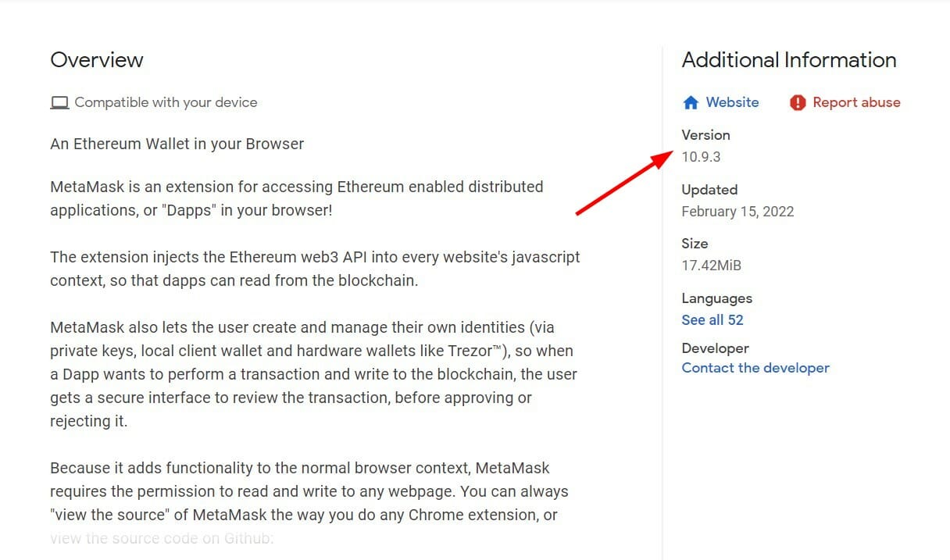Viewport: 950px width, 560px height.
Task: Click the Compatible with your device text
Action: tap(165, 102)
